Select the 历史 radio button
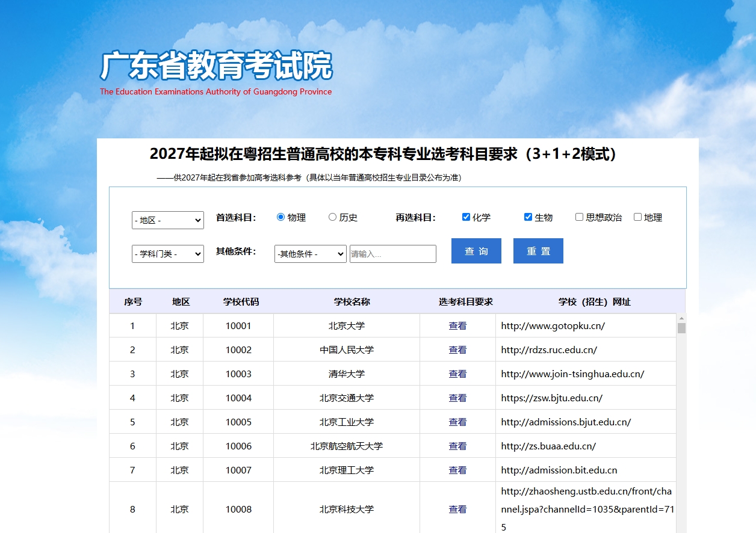The height and width of the screenshot is (533, 756). point(332,218)
